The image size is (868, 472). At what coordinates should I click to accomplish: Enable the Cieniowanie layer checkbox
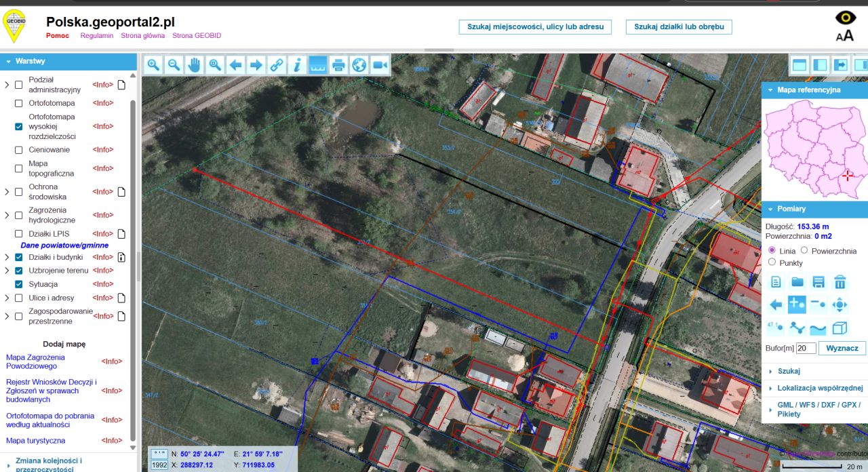coord(19,150)
